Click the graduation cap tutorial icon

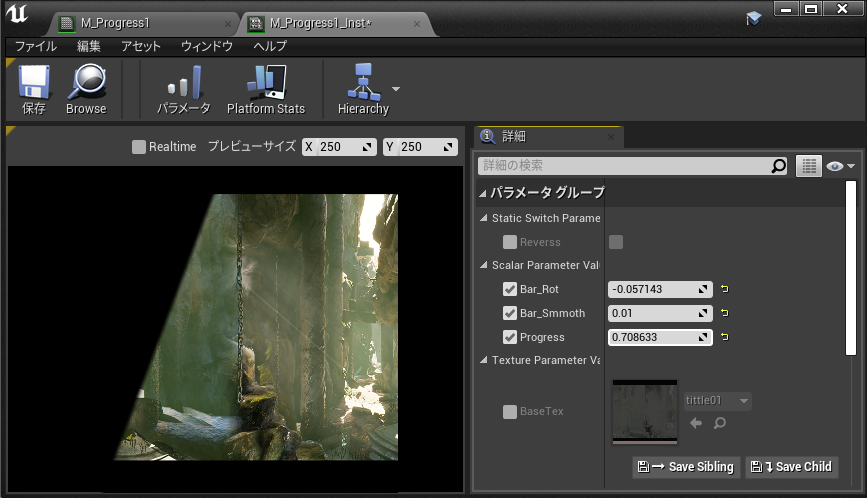coord(753,18)
